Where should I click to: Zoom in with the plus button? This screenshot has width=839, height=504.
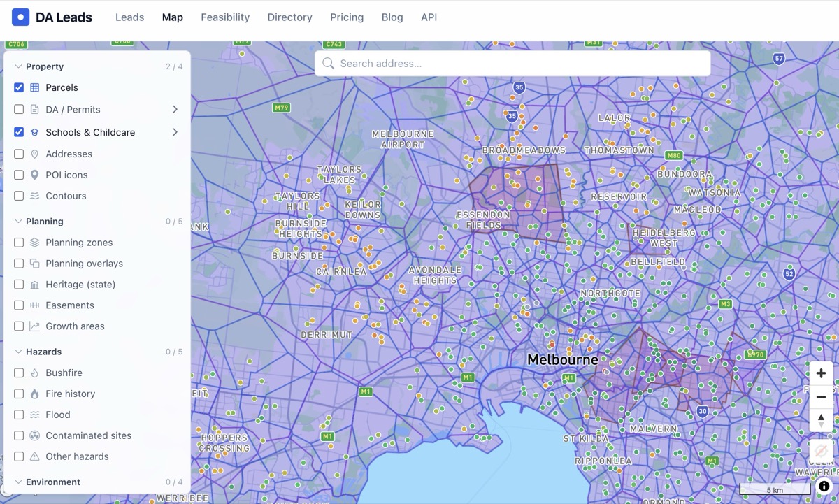821,373
